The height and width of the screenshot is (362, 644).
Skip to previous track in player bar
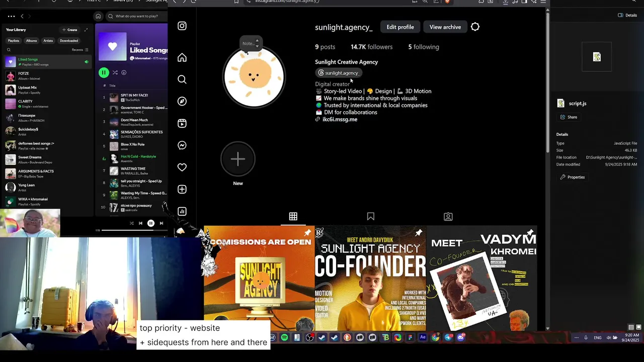[x=140, y=223]
